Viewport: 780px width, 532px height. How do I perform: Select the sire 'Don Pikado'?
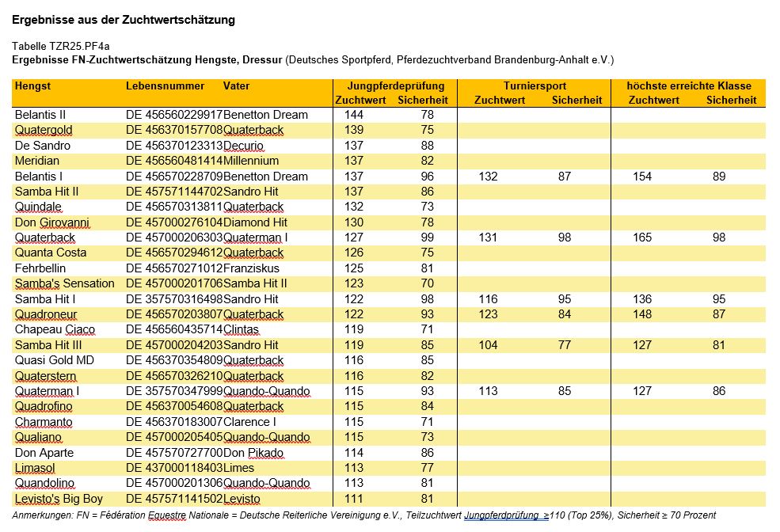253,453
